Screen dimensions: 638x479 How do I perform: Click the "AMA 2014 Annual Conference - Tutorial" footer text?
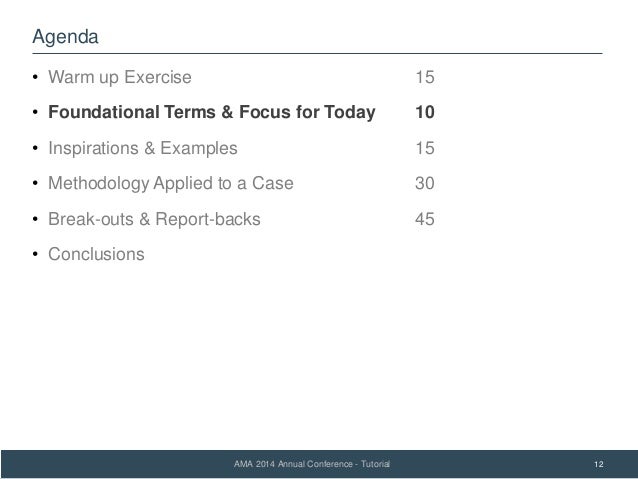tap(310, 465)
